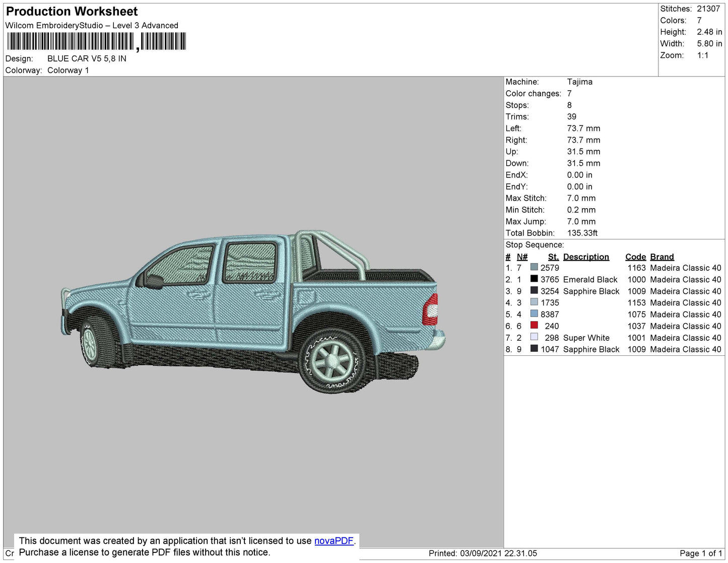
Task: Click the blue truck embroidery preview
Action: point(253,311)
